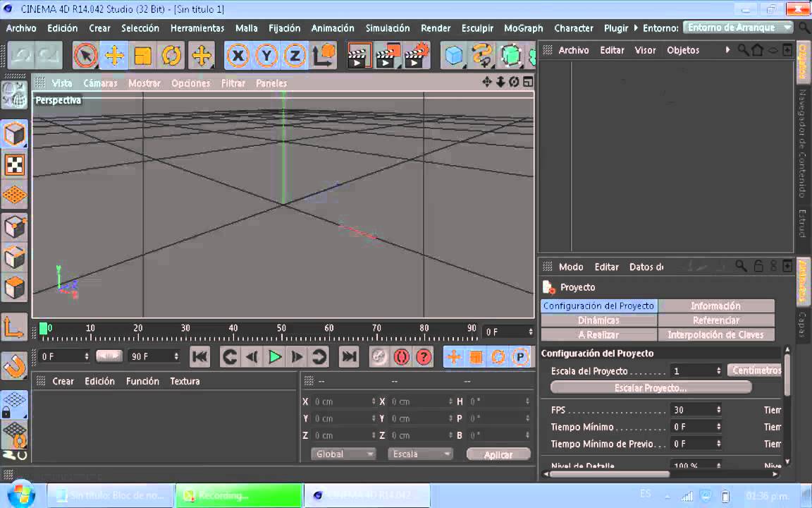Open the NURBS generator icon
The image size is (812, 508).
pos(510,56)
